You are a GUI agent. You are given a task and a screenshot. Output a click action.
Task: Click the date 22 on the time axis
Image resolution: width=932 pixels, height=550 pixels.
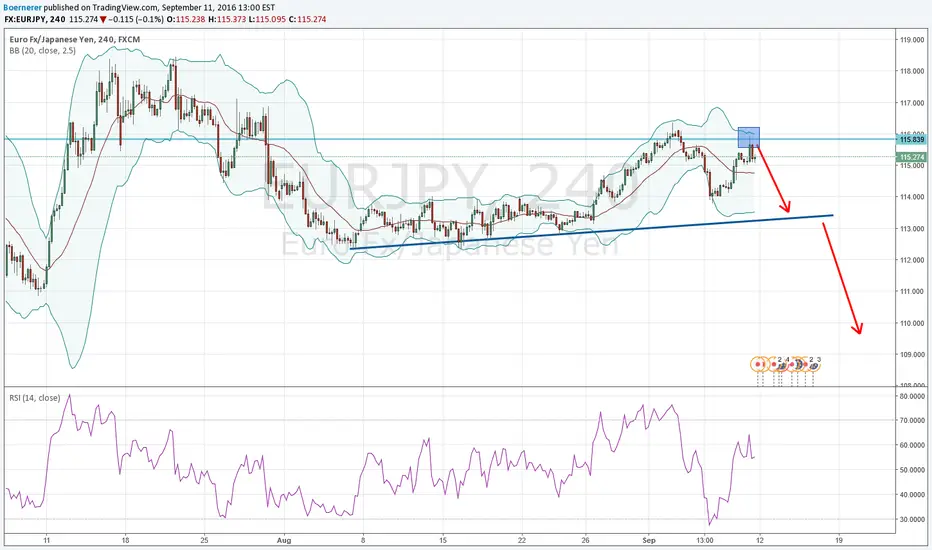521,540
